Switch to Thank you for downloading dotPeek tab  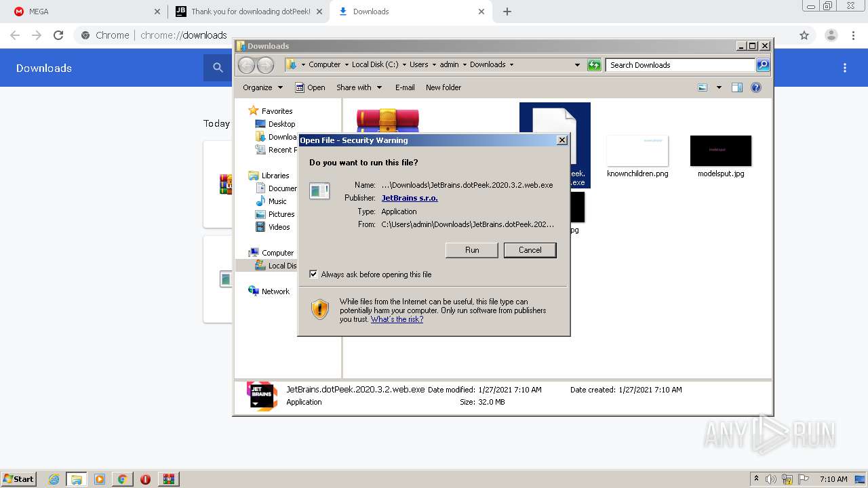(x=248, y=12)
